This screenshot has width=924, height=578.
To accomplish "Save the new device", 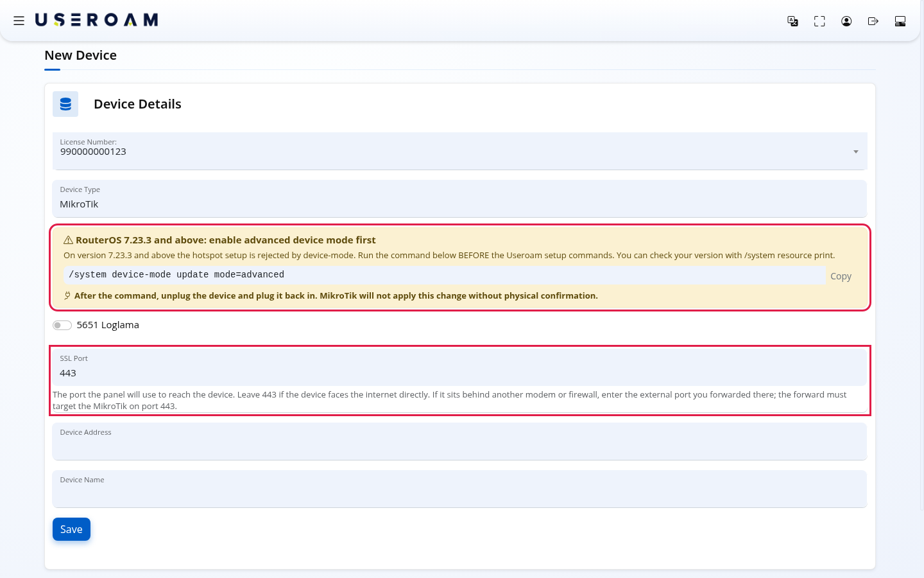I will pyautogui.click(x=71, y=529).
